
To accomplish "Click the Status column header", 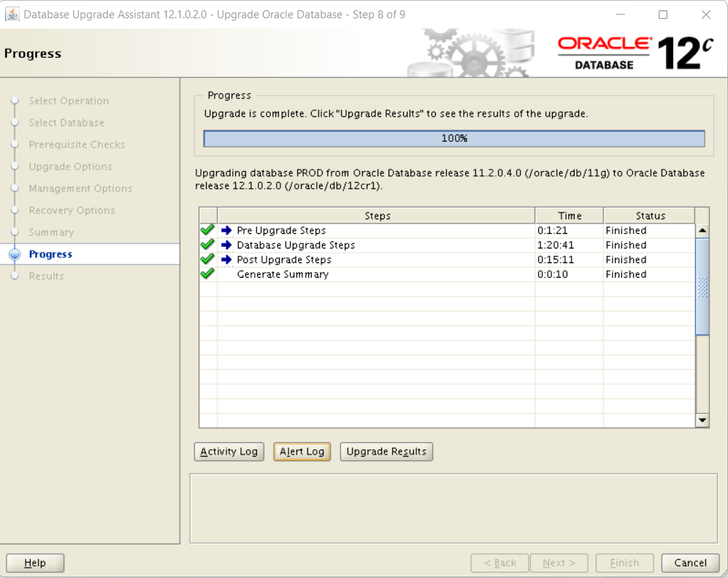I will click(x=650, y=216).
